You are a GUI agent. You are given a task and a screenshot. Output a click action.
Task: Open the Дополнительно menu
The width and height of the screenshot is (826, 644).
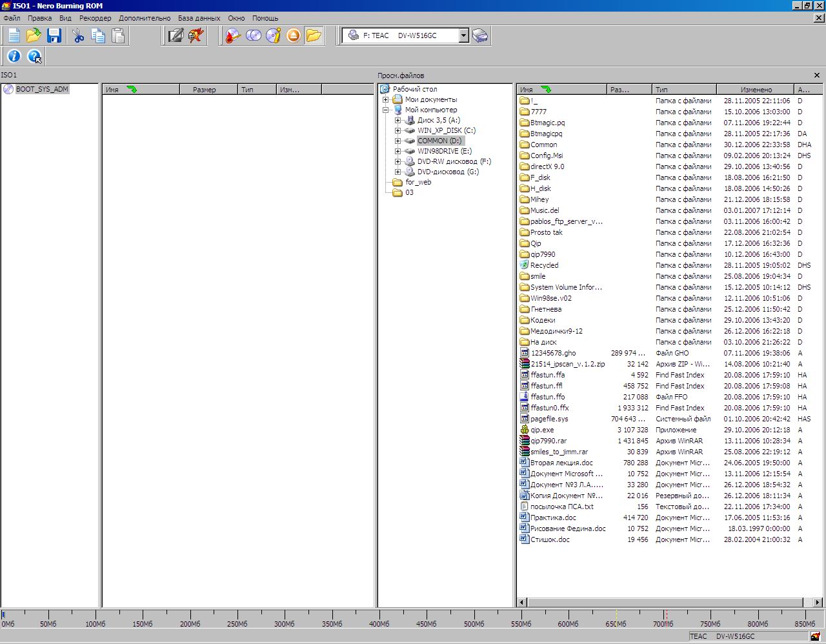(x=145, y=18)
